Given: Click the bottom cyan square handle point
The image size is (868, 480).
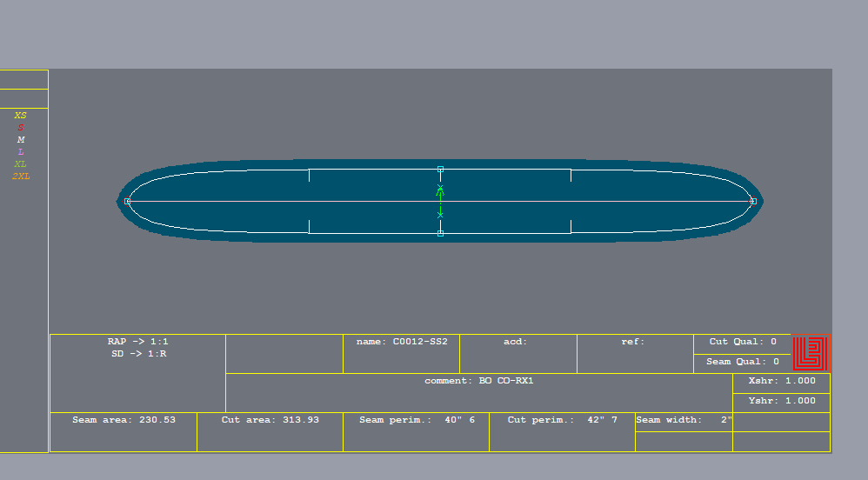Looking at the screenshot, I should click(441, 234).
